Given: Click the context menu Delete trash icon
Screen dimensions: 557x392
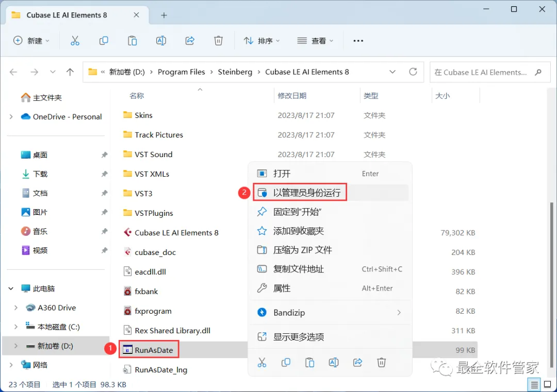Looking at the screenshot, I should coord(382,363).
